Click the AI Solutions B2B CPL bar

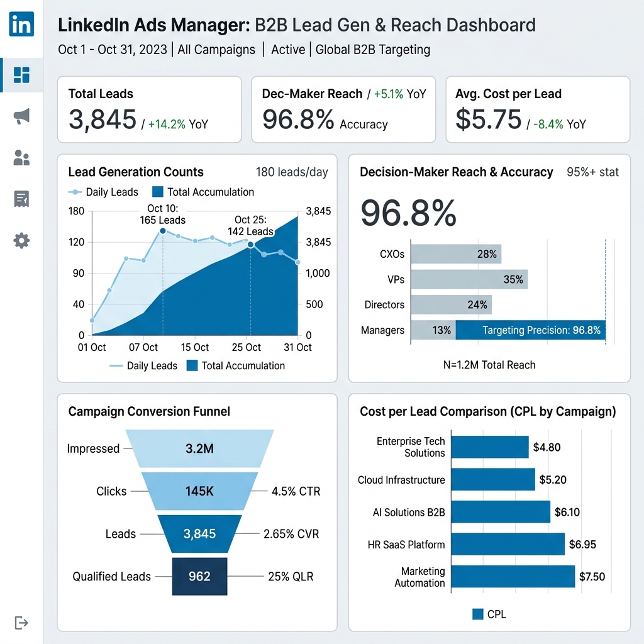501,512
